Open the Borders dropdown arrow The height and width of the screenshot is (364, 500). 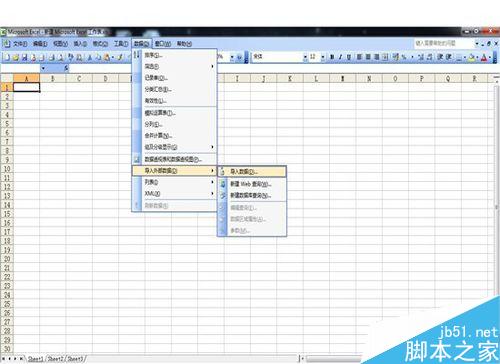(x=465, y=57)
